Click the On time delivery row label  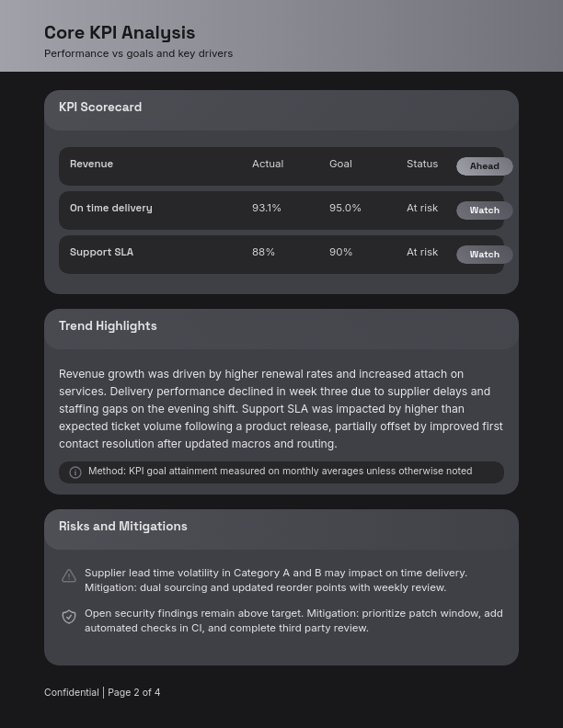(111, 209)
